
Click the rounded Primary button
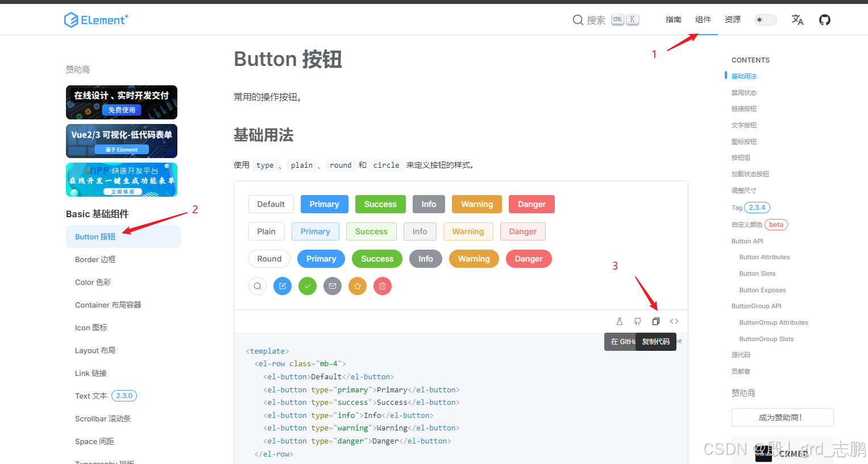point(321,259)
